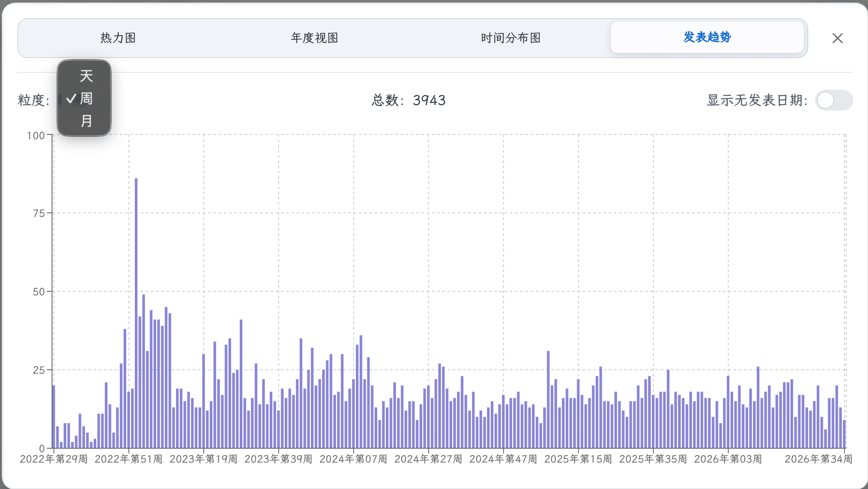Viewport: 868px width, 489px height.
Task: Open the 年度视图 tab
Action: click(314, 38)
